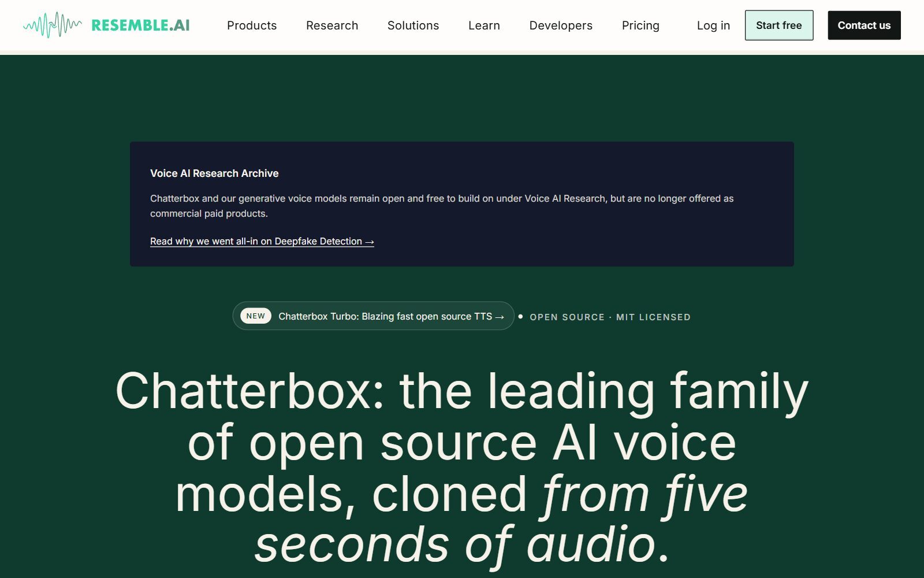Go to the Pricing page

(640, 25)
